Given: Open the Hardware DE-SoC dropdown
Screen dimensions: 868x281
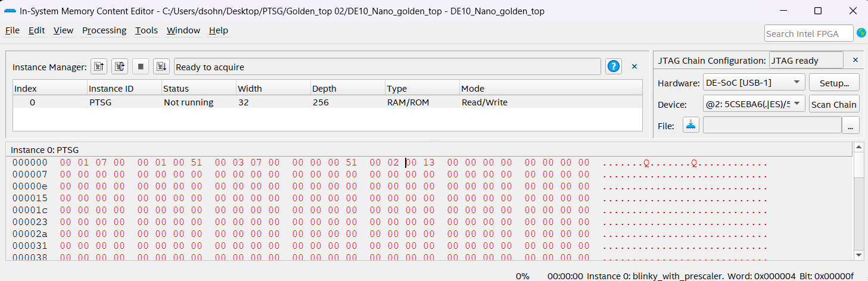Looking at the screenshot, I should [x=754, y=83].
